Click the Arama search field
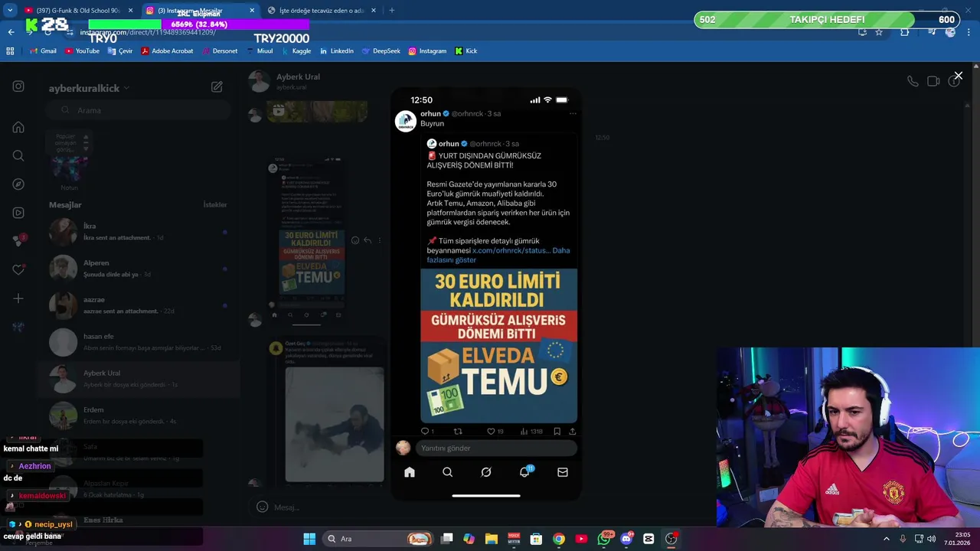The width and height of the screenshot is (980, 551). click(138, 110)
